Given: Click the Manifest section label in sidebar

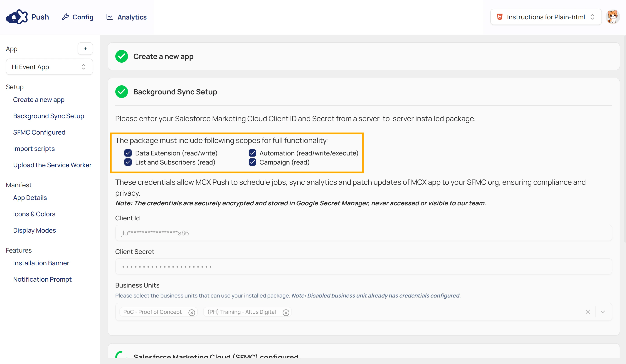Looking at the screenshot, I should tap(19, 185).
